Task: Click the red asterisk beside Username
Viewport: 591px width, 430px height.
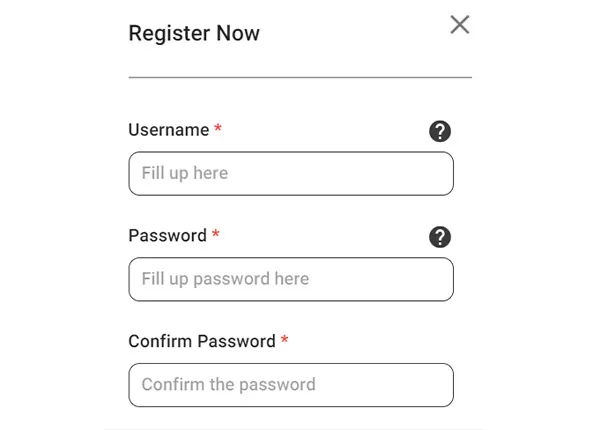Action: (218, 128)
